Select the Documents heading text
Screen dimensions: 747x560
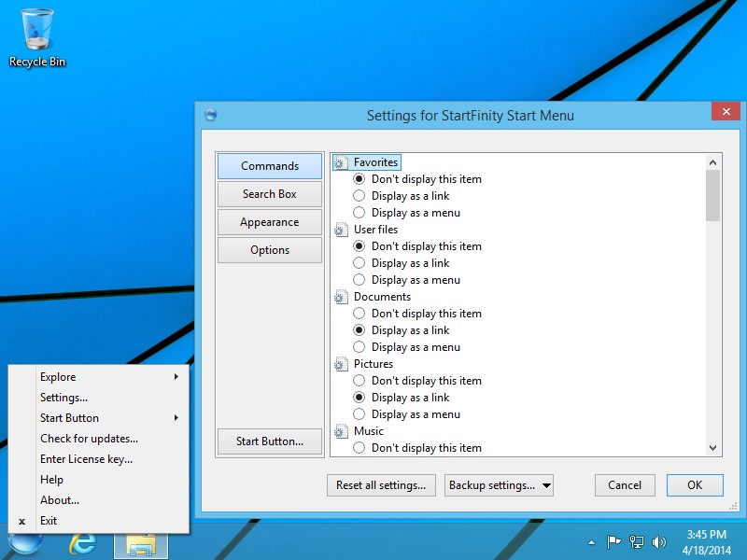tap(382, 297)
